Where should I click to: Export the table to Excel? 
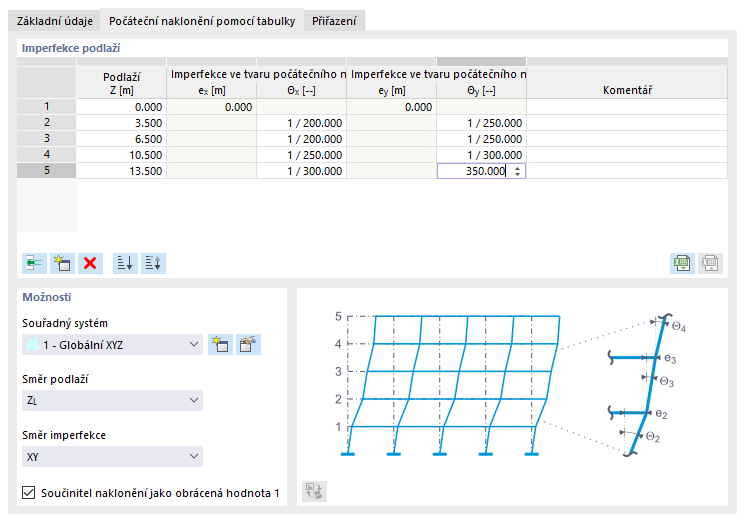682,263
